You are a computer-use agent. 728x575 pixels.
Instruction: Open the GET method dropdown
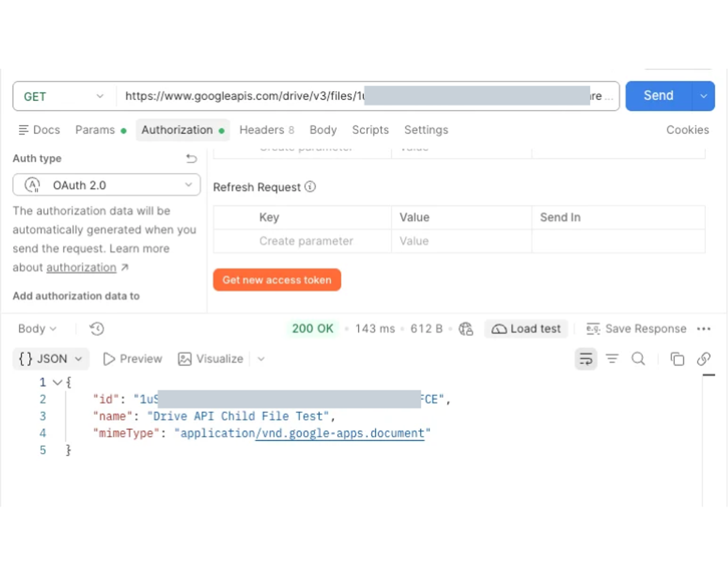click(x=64, y=96)
